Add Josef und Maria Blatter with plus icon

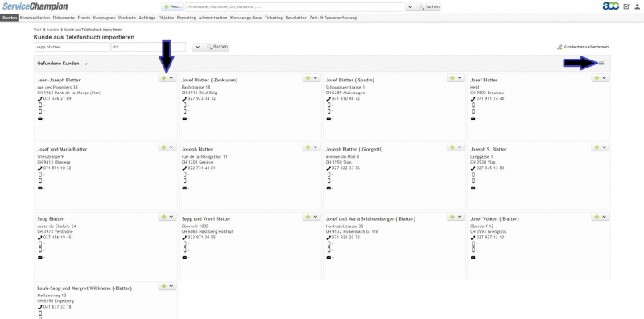(x=164, y=147)
